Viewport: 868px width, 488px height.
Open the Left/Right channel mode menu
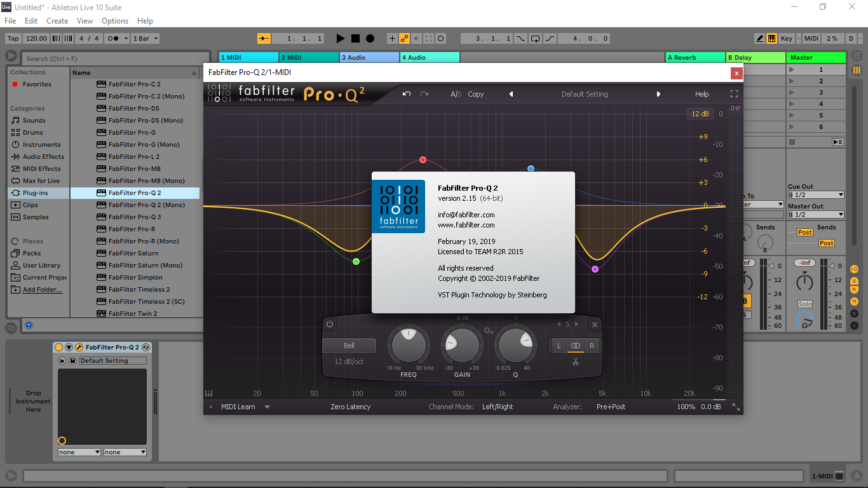pyautogui.click(x=498, y=407)
